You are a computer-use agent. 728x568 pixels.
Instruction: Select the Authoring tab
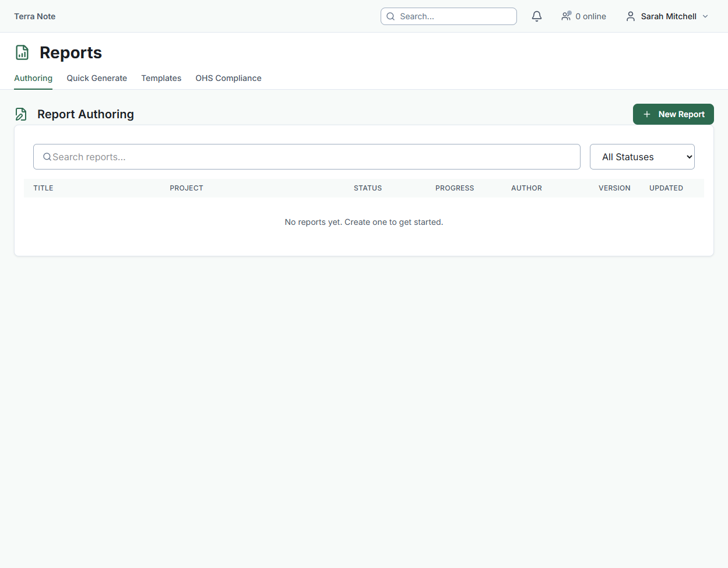pyautogui.click(x=33, y=78)
